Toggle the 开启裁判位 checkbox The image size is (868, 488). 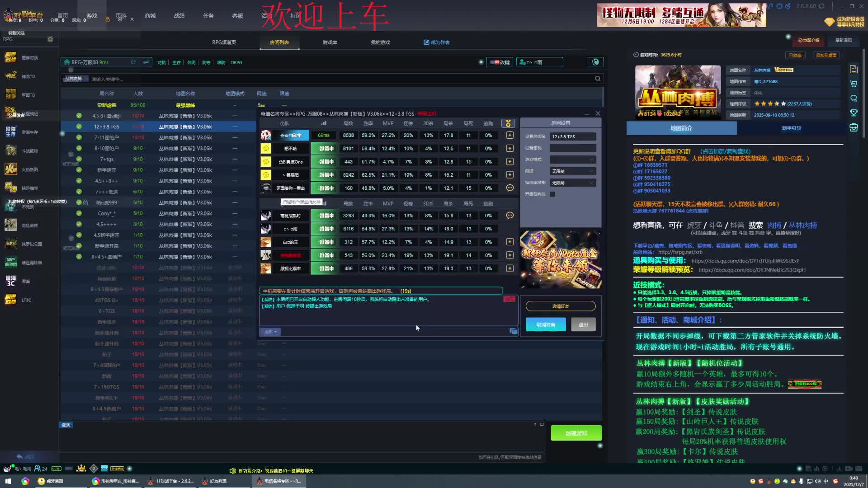coord(552,194)
